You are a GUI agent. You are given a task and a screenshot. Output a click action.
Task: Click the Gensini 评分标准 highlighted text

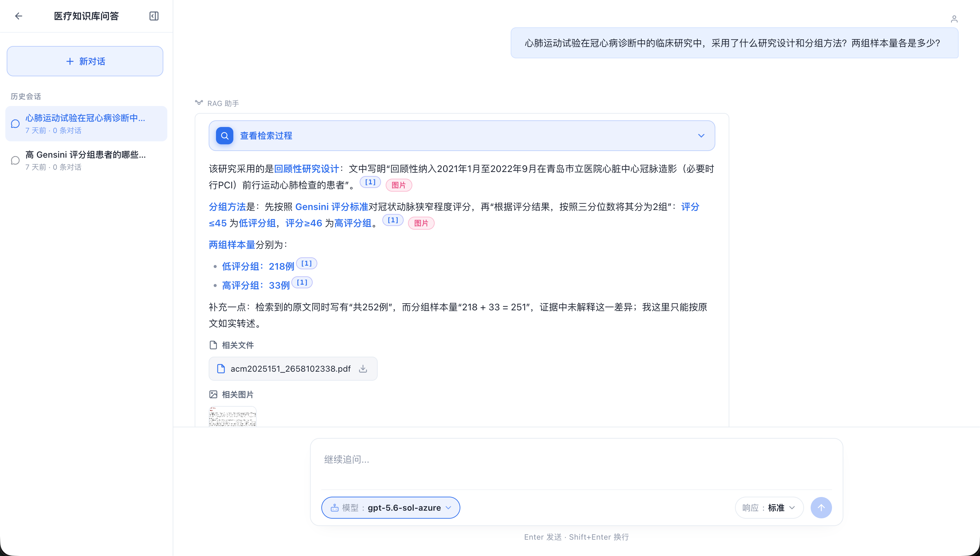coord(332,207)
